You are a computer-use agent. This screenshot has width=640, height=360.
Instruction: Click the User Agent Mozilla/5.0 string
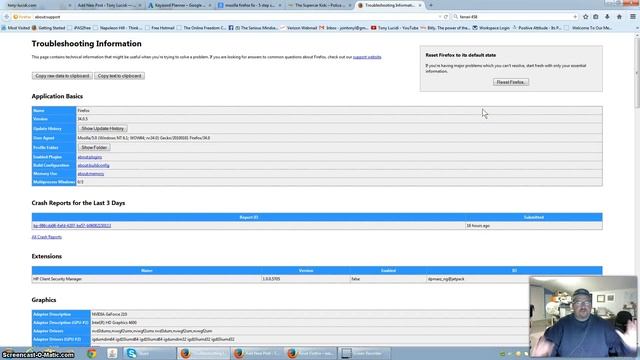pos(144,138)
